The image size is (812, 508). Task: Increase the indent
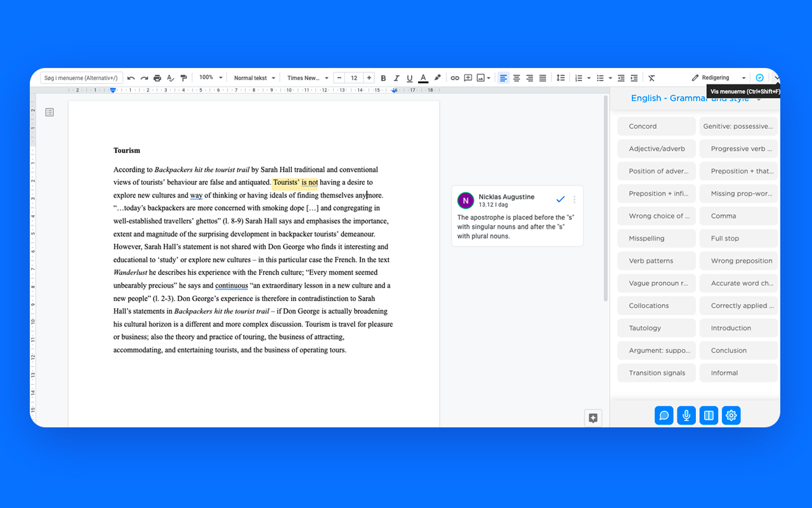pos(634,78)
